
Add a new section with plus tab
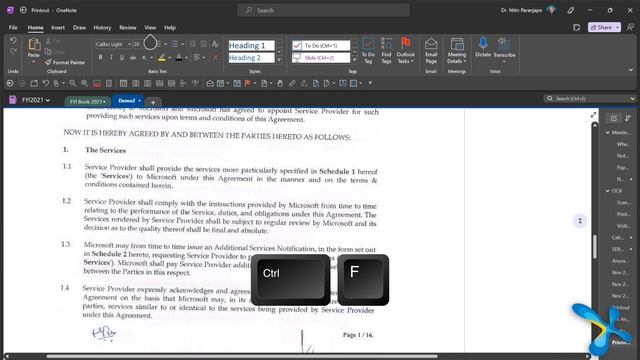coord(153,102)
